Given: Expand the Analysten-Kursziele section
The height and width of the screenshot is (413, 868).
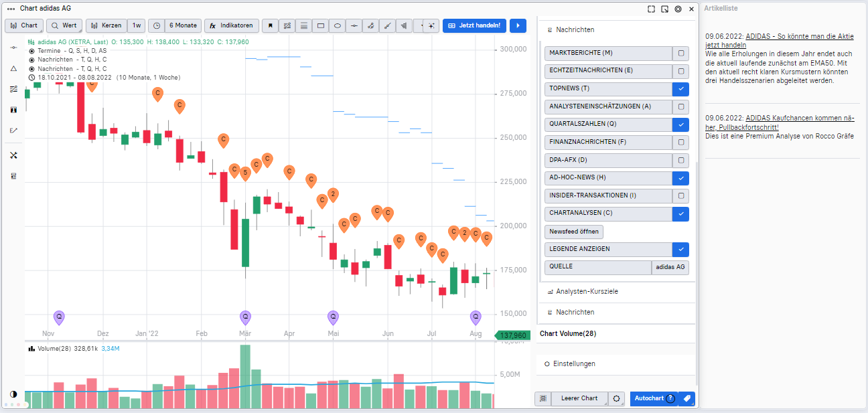Looking at the screenshot, I should (616, 291).
